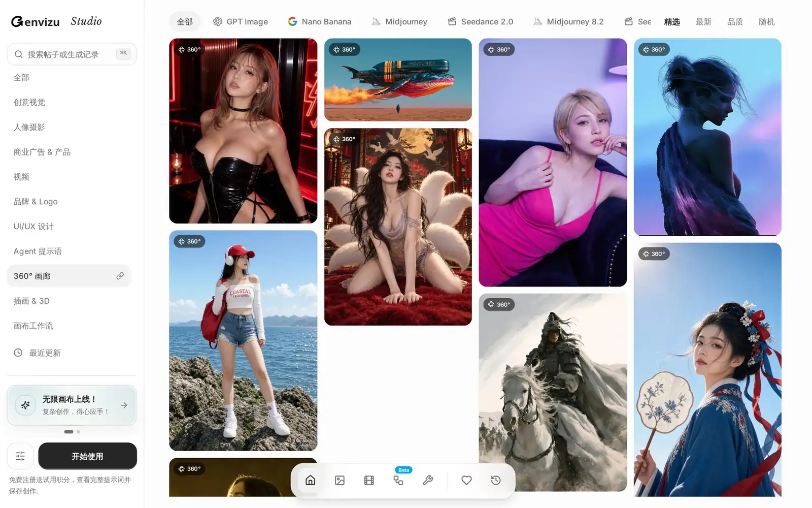Open the whale airship thumbnail
The width and height of the screenshot is (812, 508).
(398, 80)
